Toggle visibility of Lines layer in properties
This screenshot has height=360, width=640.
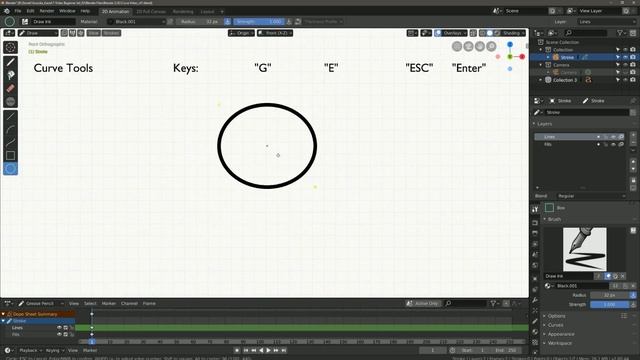pos(613,137)
